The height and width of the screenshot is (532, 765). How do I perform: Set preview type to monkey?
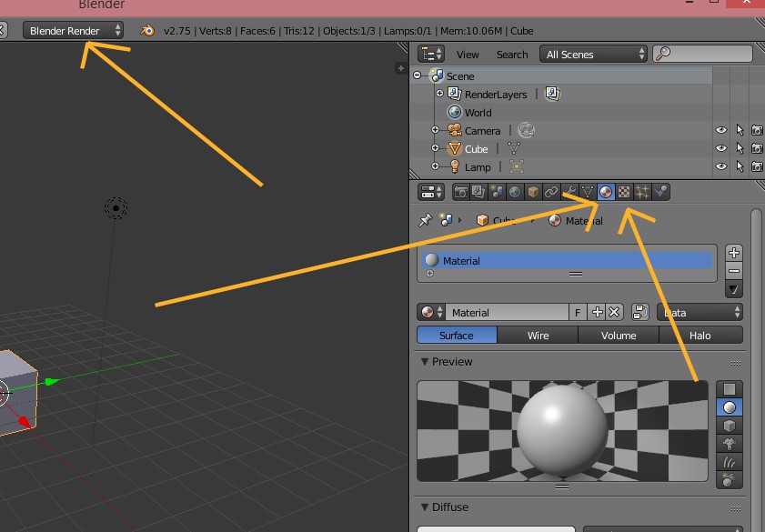point(730,444)
